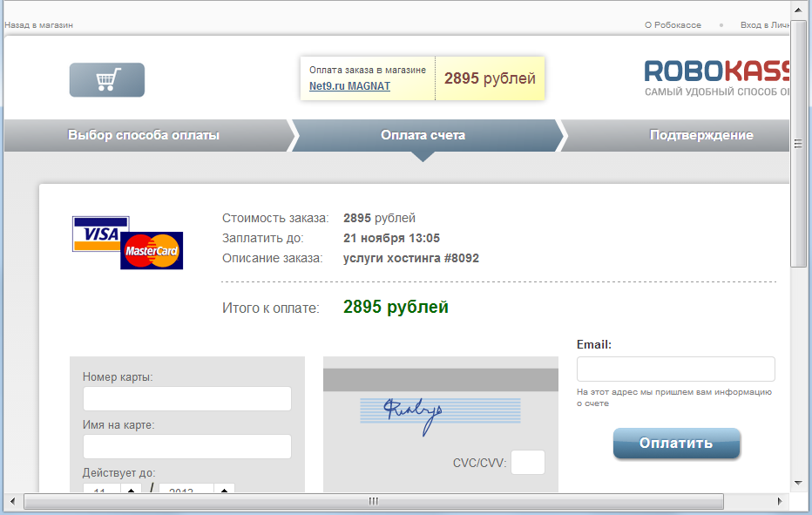Open the Net9.ru MAGNAT shop link
This screenshot has height=515, width=812.
(349, 86)
